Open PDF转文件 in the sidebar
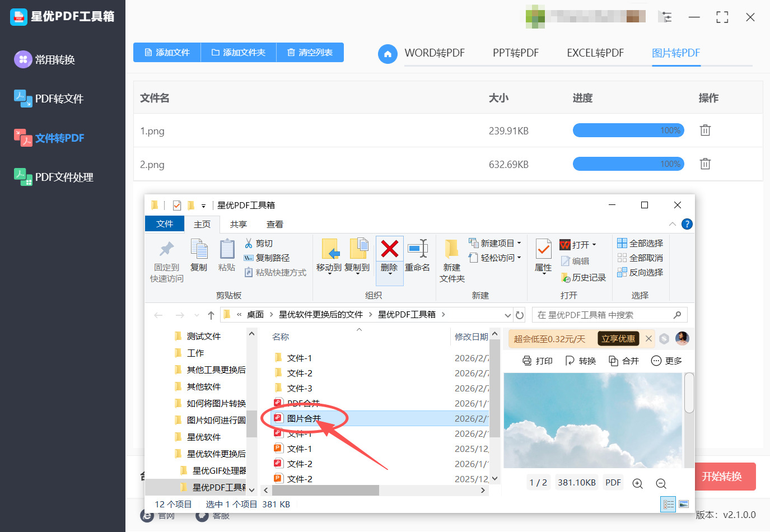 [49, 99]
